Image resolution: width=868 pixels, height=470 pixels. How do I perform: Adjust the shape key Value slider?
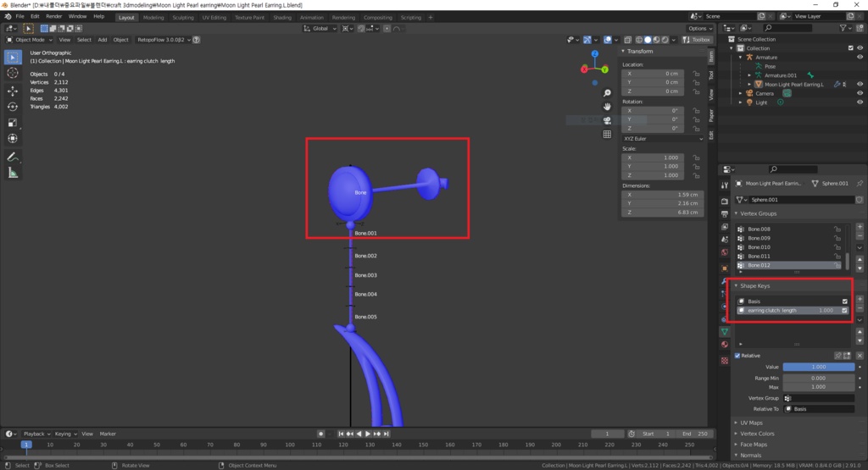click(x=818, y=368)
